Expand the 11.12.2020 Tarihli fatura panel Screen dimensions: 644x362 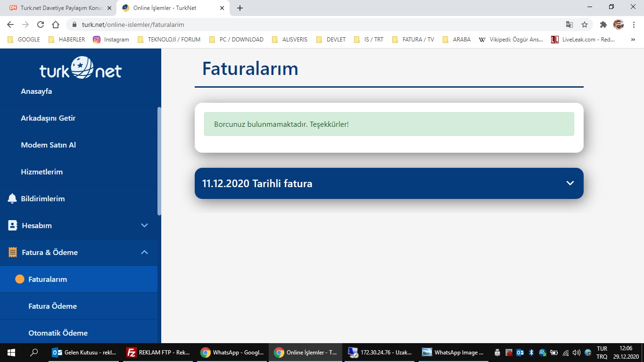tap(389, 183)
